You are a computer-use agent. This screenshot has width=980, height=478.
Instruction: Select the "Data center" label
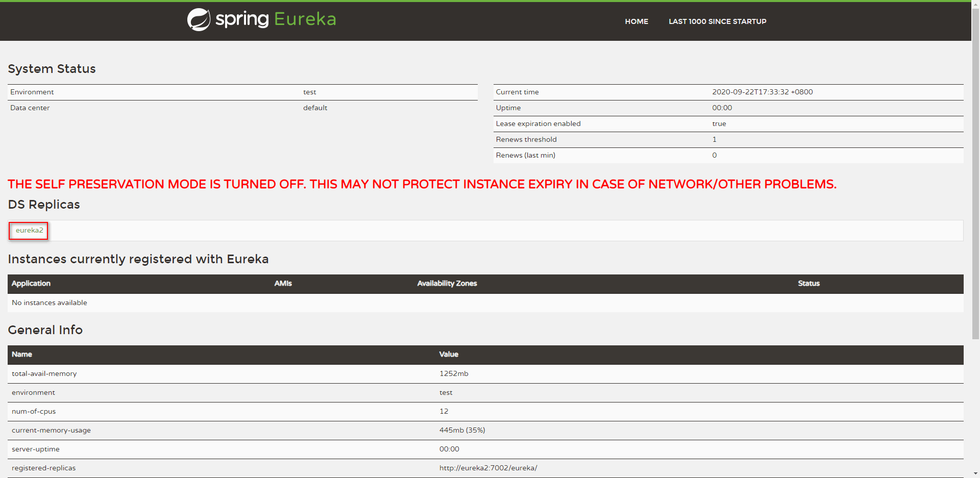30,108
